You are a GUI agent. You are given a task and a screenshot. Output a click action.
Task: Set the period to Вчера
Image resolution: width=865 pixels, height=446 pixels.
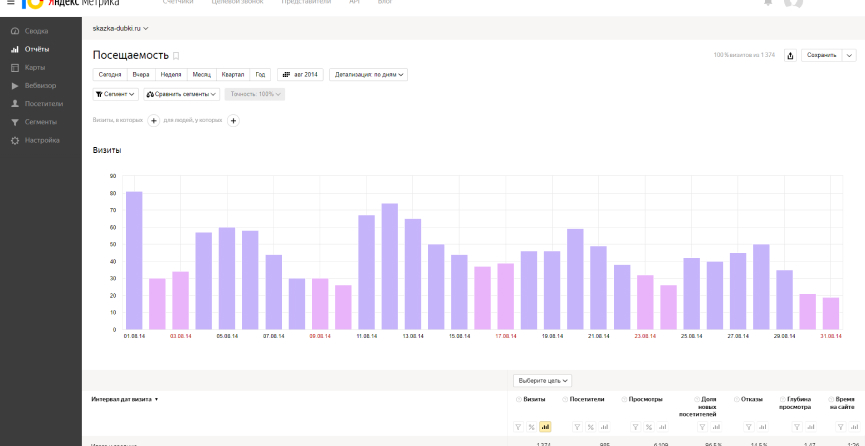tap(141, 75)
